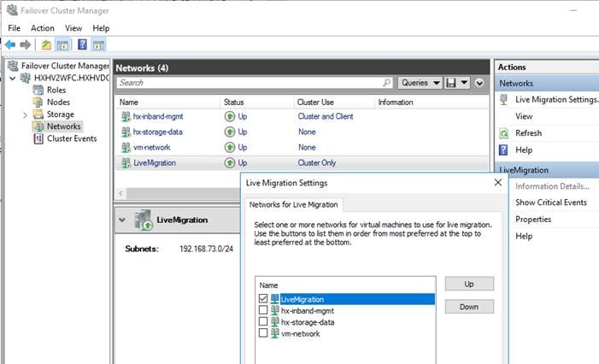
Task: Click the hx-storage-data icon in settings dialog list
Action: coord(274,322)
